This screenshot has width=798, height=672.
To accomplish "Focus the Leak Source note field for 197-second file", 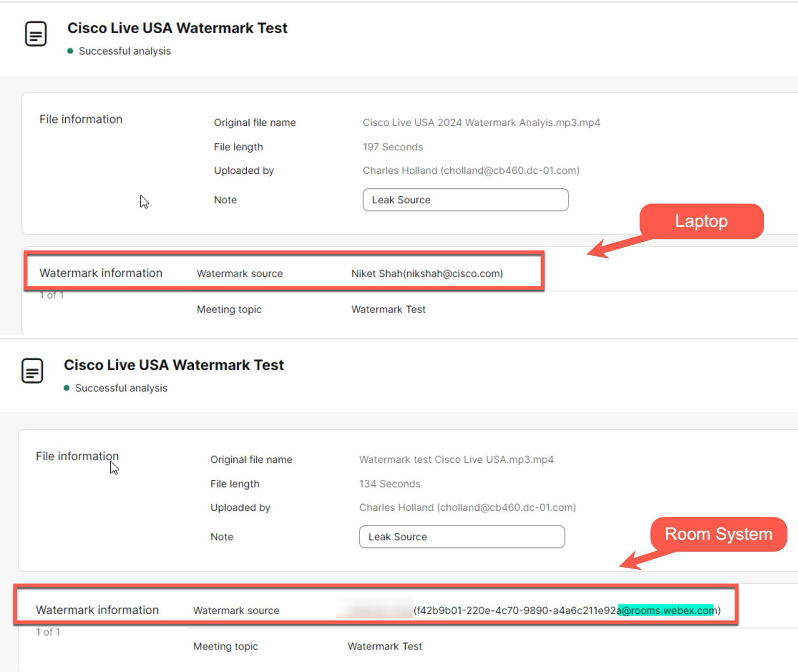I will pyautogui.click(x=465, y=200).
